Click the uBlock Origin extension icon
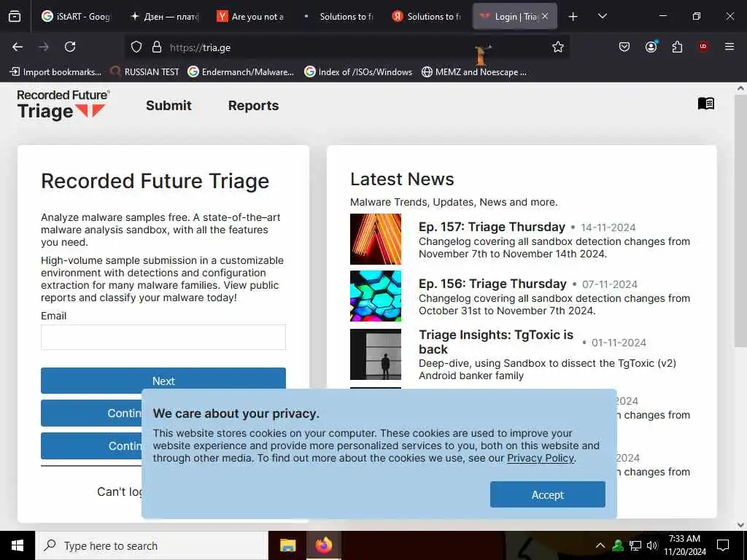 (703, 47)
